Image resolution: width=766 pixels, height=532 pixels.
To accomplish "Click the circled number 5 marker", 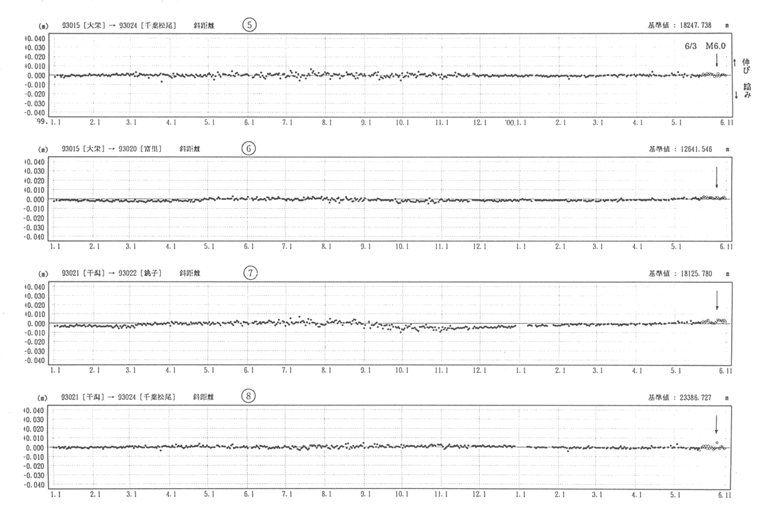I will pos(250,25).
